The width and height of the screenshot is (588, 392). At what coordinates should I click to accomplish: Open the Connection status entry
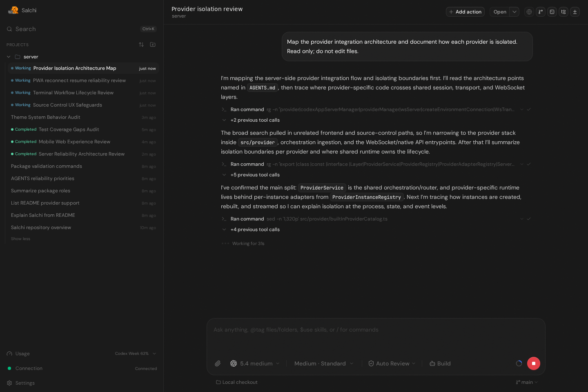click(x=82, y=368)
